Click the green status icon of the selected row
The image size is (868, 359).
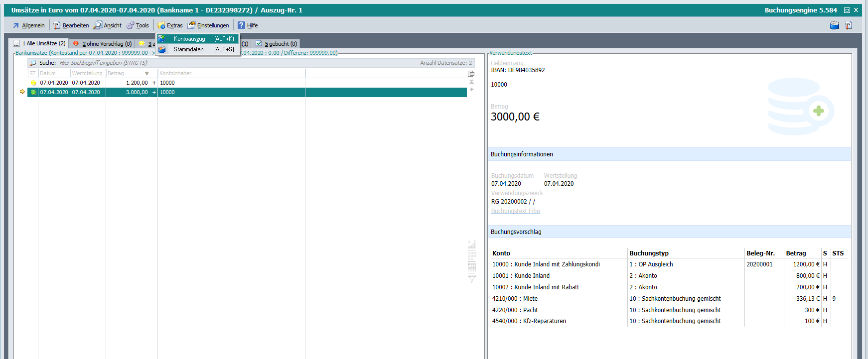33,92
